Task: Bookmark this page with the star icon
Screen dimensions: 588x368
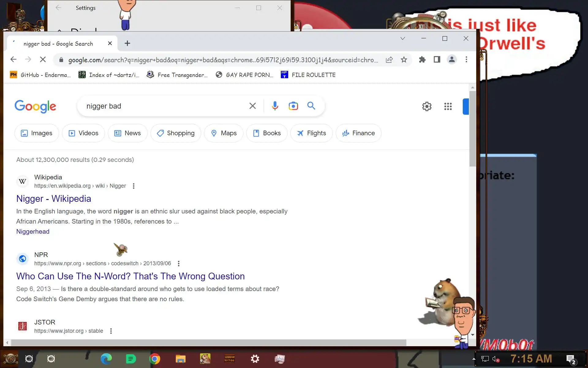Action: point(404,60)
